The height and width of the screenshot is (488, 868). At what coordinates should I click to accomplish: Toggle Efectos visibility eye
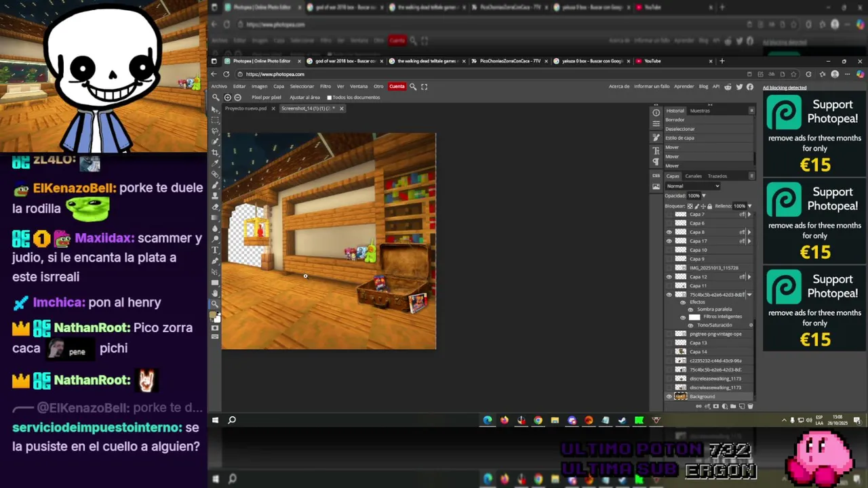683,303
